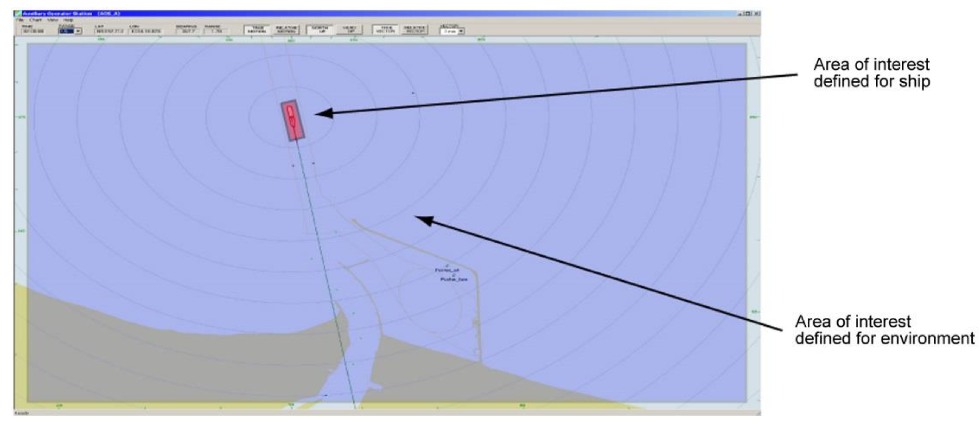
Task: Select North Up orientation
Action: pos(319,30)
